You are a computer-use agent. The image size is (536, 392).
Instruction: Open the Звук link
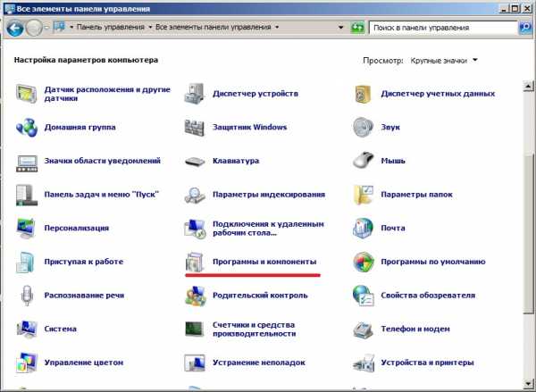pyautogui.click(x=390, y=127)
